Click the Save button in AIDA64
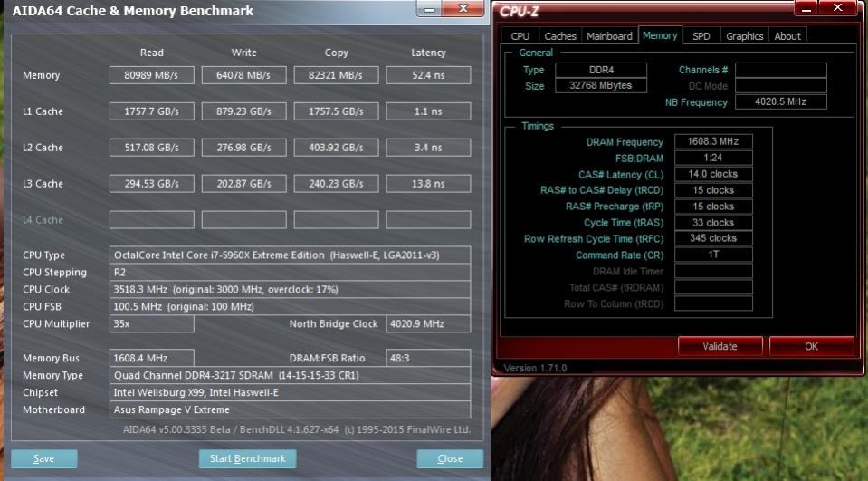Screen dimensions: 868x481 tap(43, 458)
